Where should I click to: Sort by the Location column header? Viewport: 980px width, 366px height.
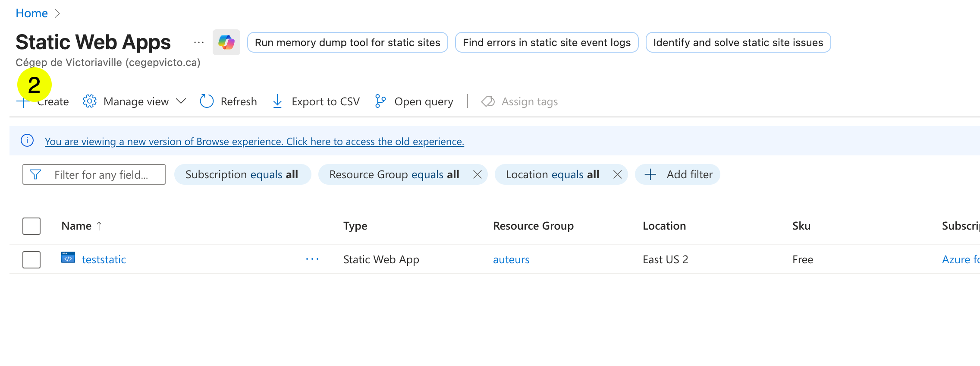(664, 226)
